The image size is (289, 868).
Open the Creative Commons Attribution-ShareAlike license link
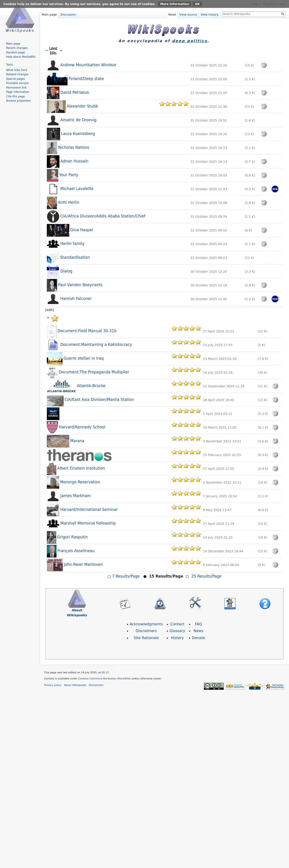tap(104, 678)
